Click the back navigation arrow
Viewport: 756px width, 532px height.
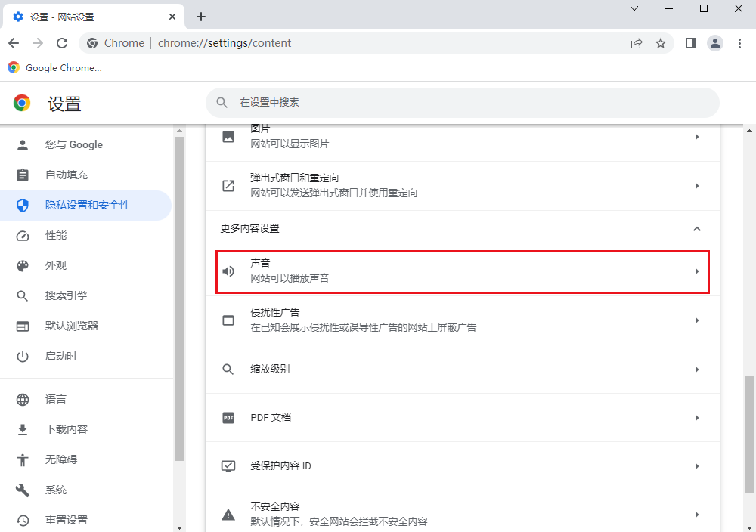coord(14,43)
